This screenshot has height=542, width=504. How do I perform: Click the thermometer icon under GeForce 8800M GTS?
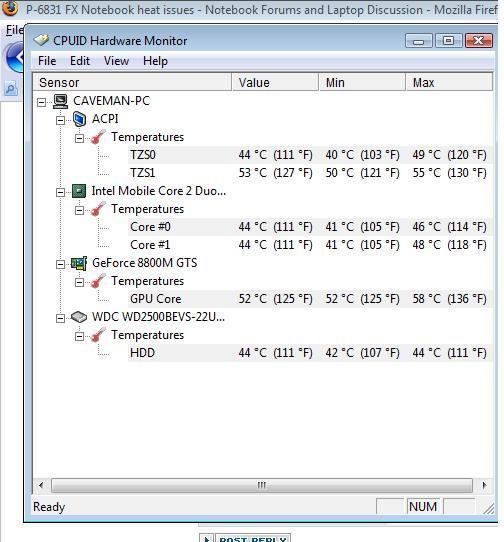pyautogui.click(x=98, y=281)
